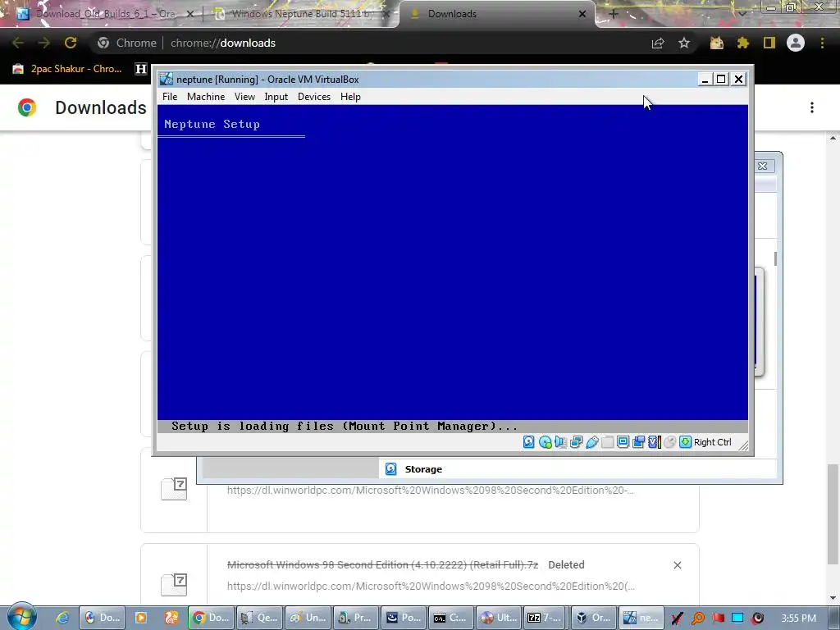Screen dimensions: 840x630
Task: Open the Input menu in VirtualBox
Action: click(276, 97)
